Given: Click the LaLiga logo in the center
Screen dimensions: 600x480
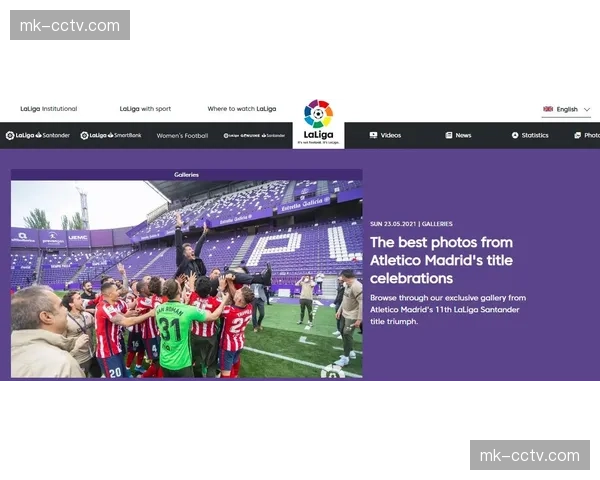Looking at the screenshot, I should pos(318,123).
